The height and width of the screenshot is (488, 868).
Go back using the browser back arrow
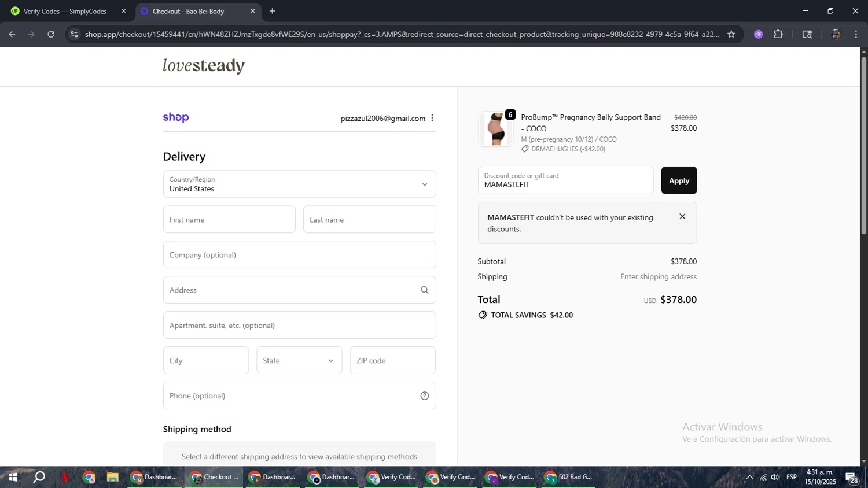(x=12, y=34)
